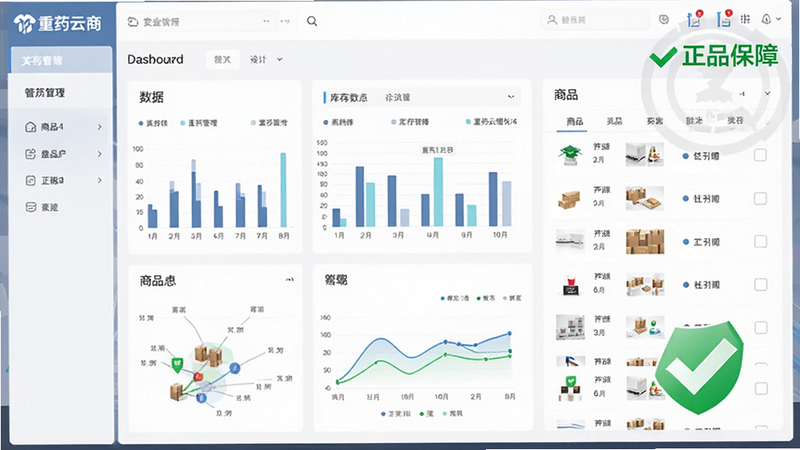Image resolution: width=800 pixels, height=450 pixels.
Task: Open the first red-badged notification icon
Action: pyautogui.click(x=694, y=19)
